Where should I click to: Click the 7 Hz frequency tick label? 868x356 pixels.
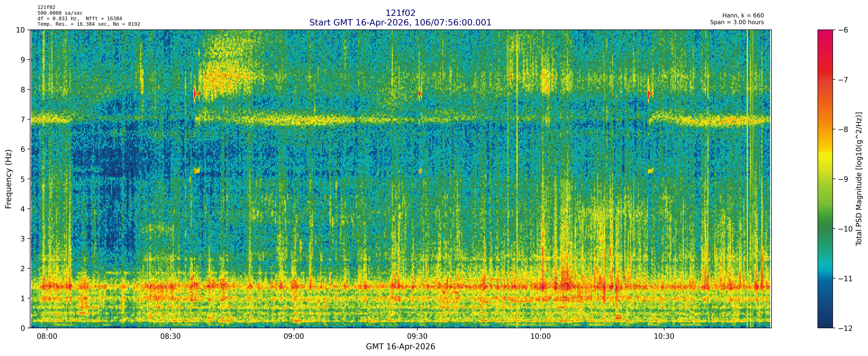tap(23, 119)
